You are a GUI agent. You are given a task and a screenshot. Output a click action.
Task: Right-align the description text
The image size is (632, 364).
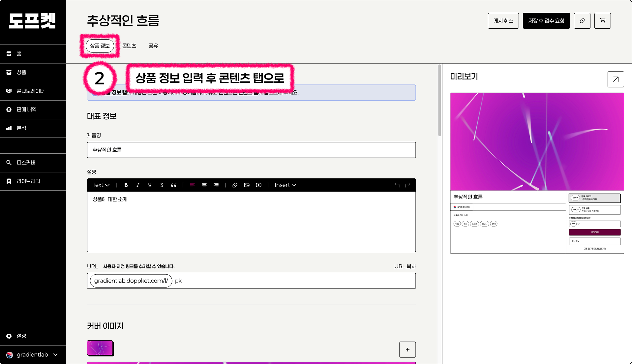coord(216,185)
